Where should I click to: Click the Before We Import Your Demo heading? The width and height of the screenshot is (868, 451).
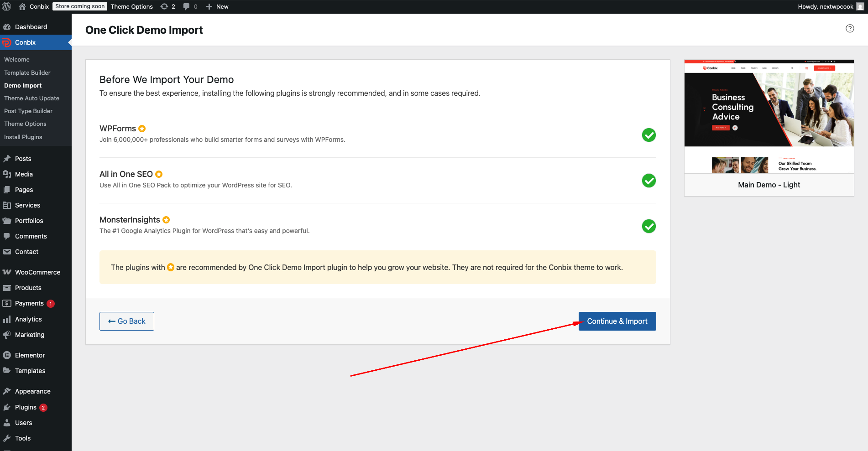tap(167, 79)
